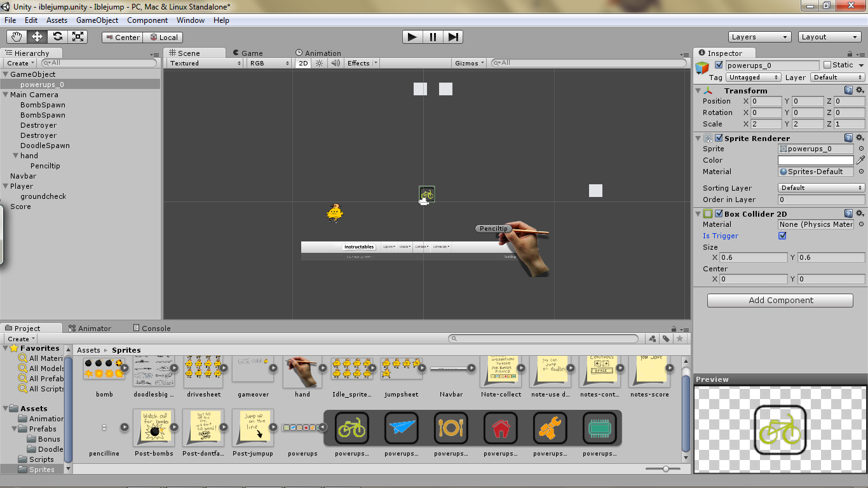Select the plate and cutlery powerup sprite

coord(451,428)
